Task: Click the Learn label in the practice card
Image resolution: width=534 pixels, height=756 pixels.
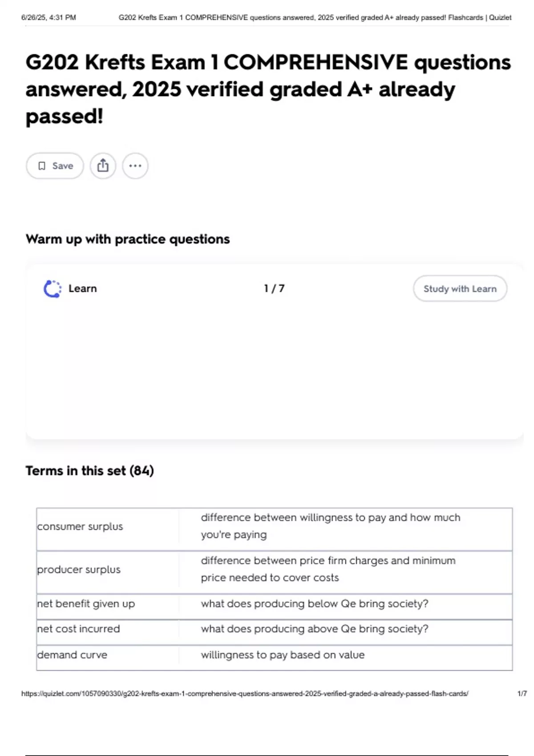Action: (82, 289)
